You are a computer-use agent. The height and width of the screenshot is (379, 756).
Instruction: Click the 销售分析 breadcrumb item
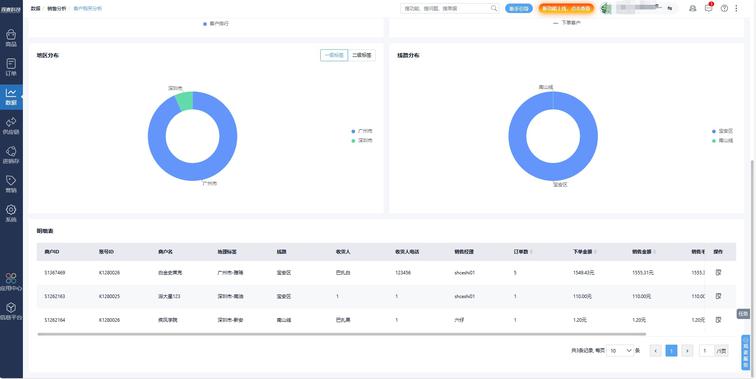[57, 8]
